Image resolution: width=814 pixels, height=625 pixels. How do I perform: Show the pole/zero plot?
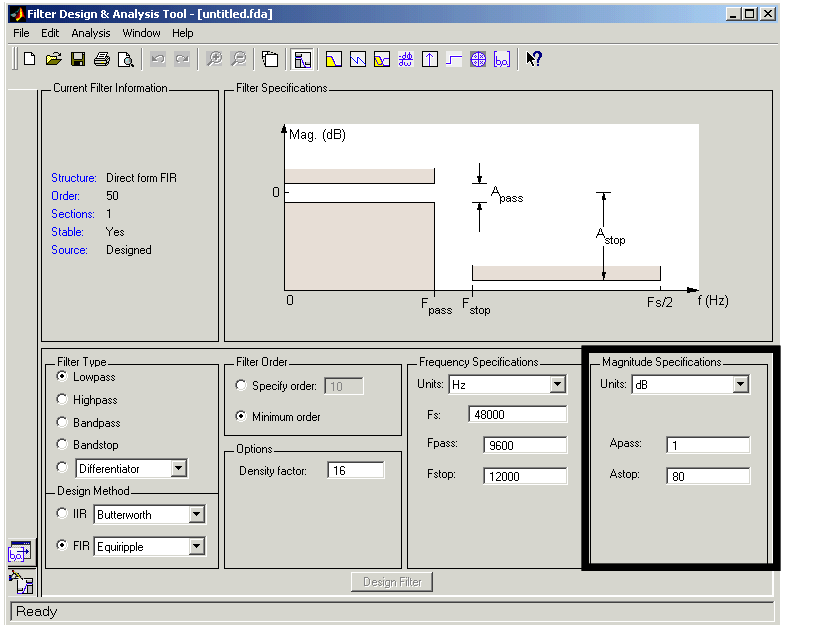click(478, 59)
